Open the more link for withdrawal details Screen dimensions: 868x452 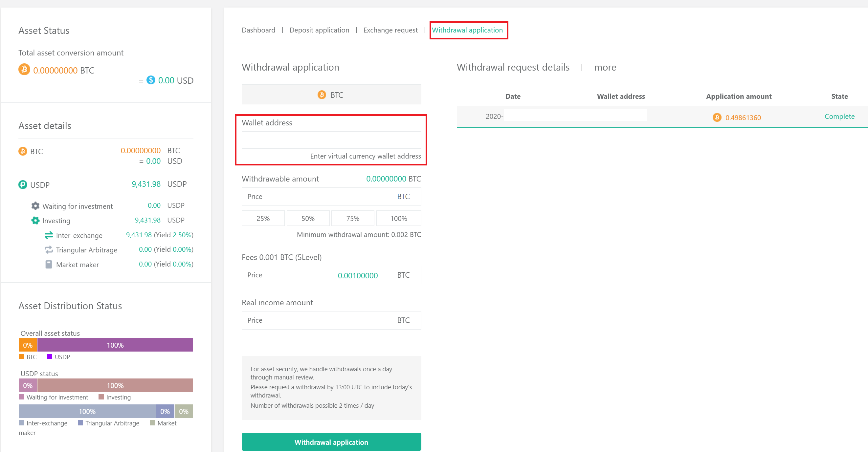[605, 67]
